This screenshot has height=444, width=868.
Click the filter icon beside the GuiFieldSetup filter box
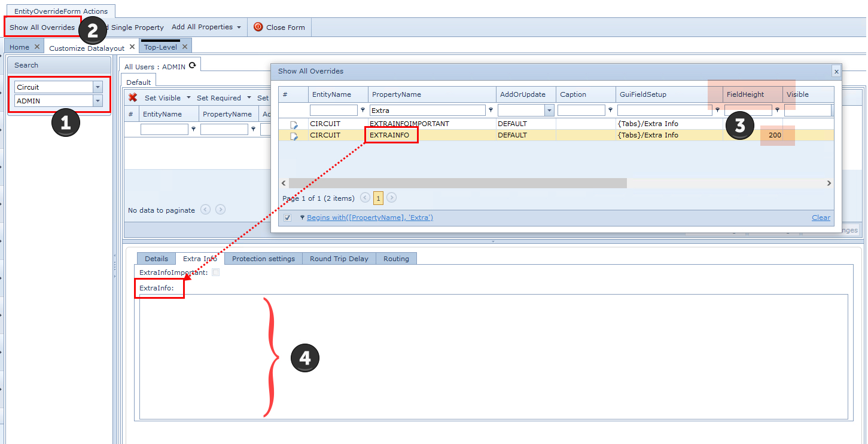(x=717, y=110)
